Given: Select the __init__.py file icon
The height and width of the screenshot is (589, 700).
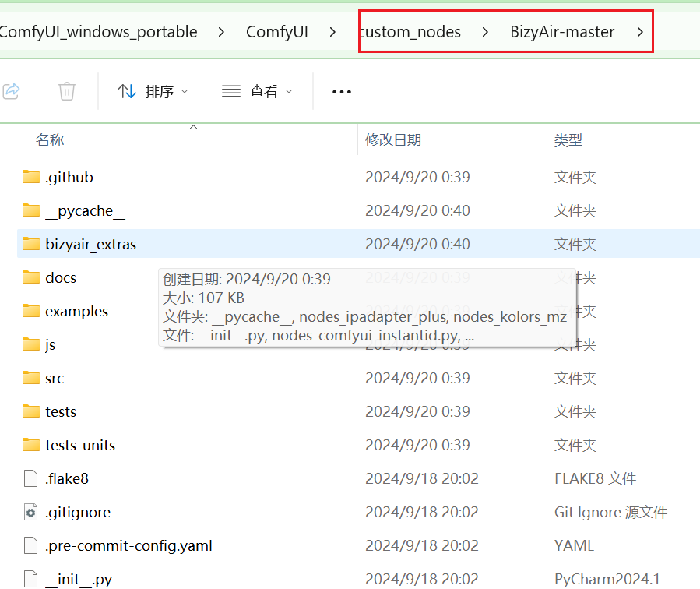Looking at the screenshot, I should (31, 579).
